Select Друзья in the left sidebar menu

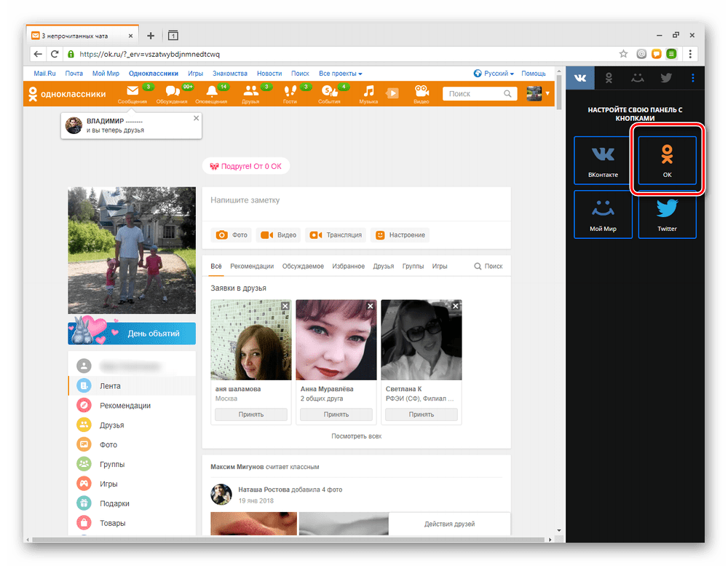[x=111, y=425]
